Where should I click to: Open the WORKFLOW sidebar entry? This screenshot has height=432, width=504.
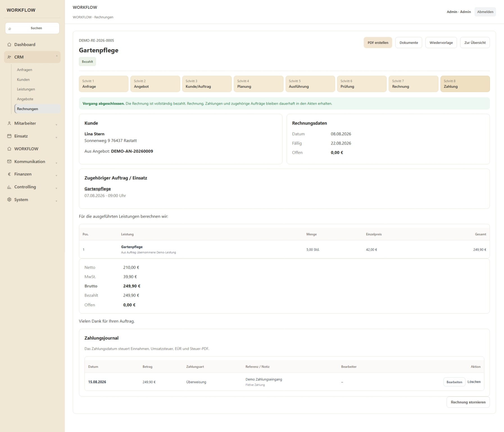(x=32, y=149)
